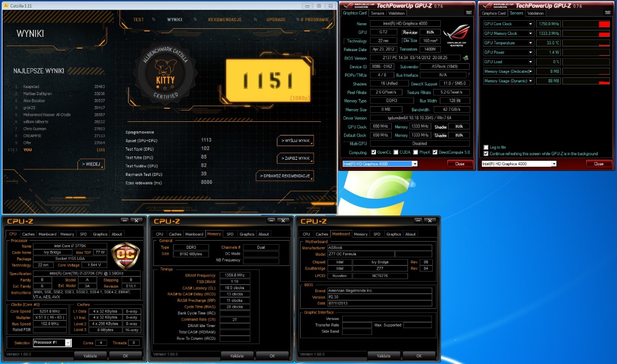Open the GPU Memory Clock sensor dropdown
Image resolution: width=617 pixels, height=364 pixels.
pos(530,33)
